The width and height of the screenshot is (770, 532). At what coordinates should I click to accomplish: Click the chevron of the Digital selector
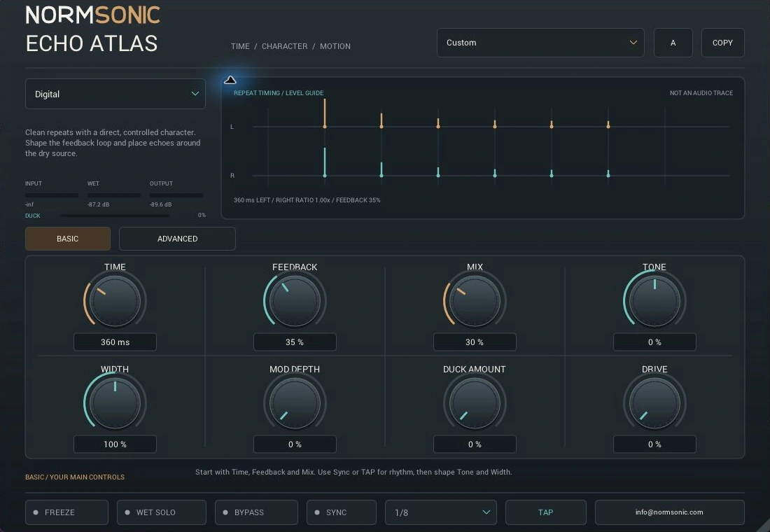point(195,94)
